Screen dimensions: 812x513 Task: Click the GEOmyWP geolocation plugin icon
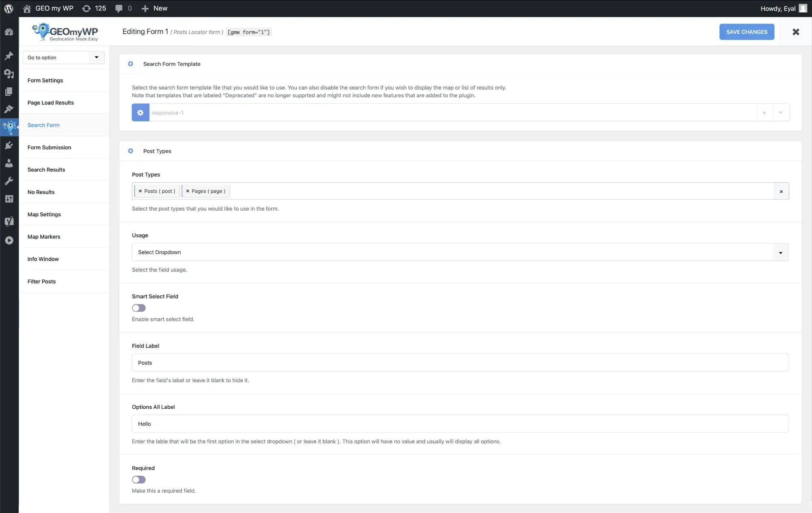pos(9,127)
